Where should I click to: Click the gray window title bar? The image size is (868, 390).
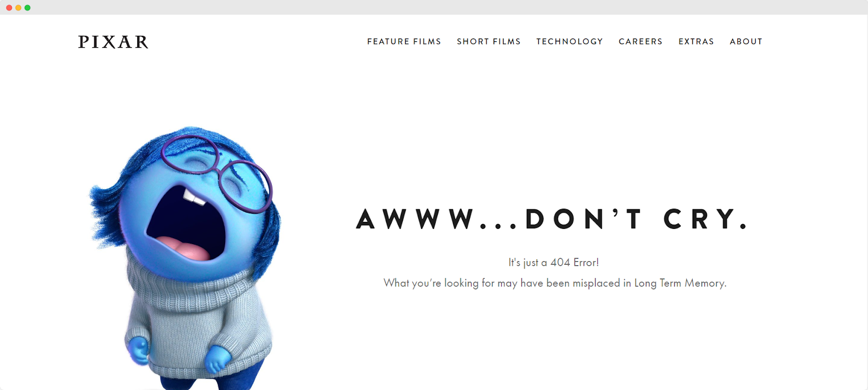click(x=434, y=7)
